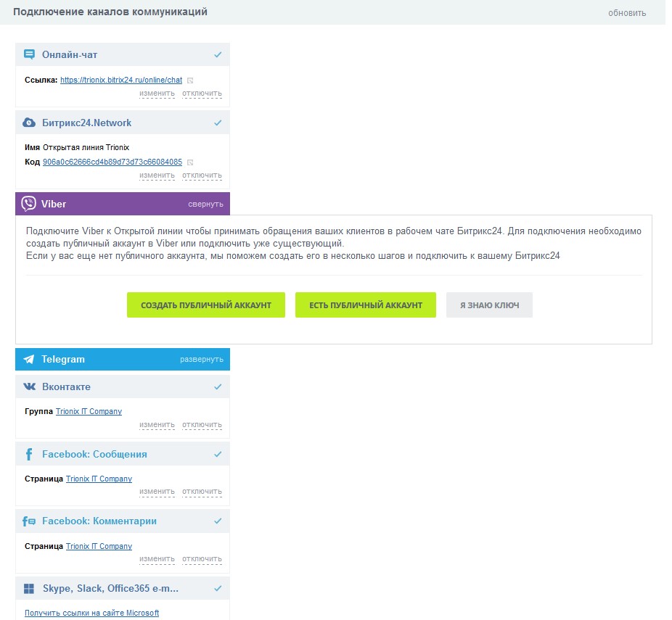Screen dimensions: 672x620
Task: Click the Microsoft windows logo icon
Action: pyautogui.click(x=29, y=589)
